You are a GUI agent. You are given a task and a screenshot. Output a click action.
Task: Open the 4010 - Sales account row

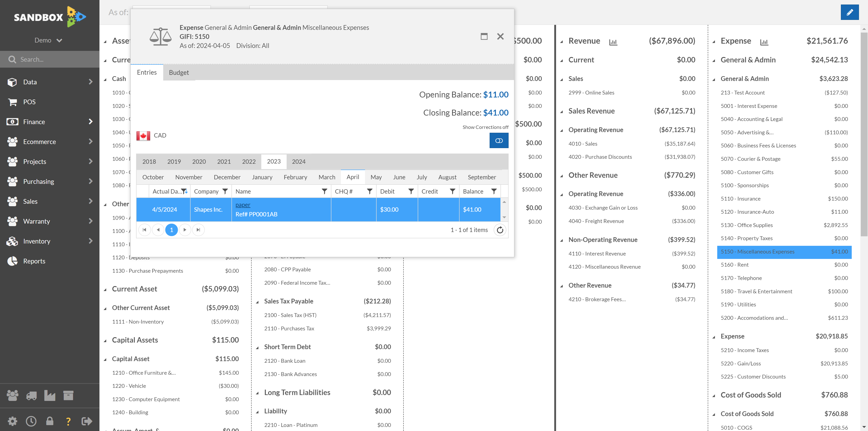(632, 144)
